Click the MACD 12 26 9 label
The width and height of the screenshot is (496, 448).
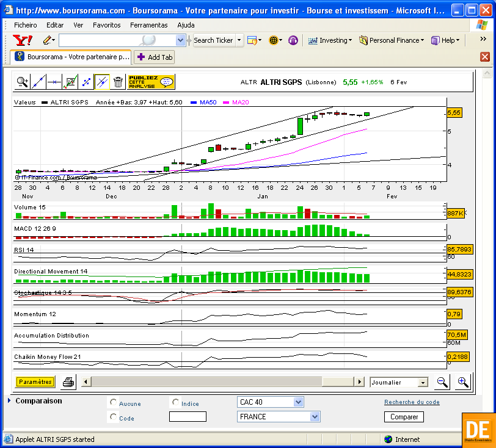[35, 229]
